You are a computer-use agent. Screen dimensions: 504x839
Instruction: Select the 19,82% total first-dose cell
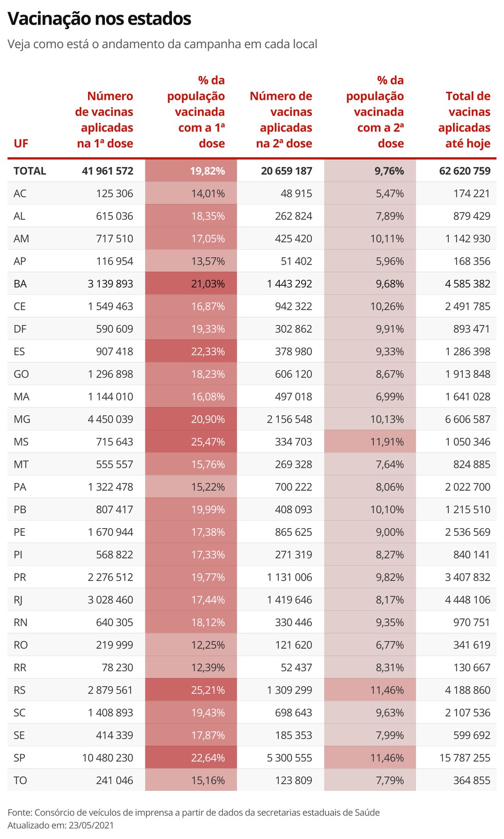point(207,171)
